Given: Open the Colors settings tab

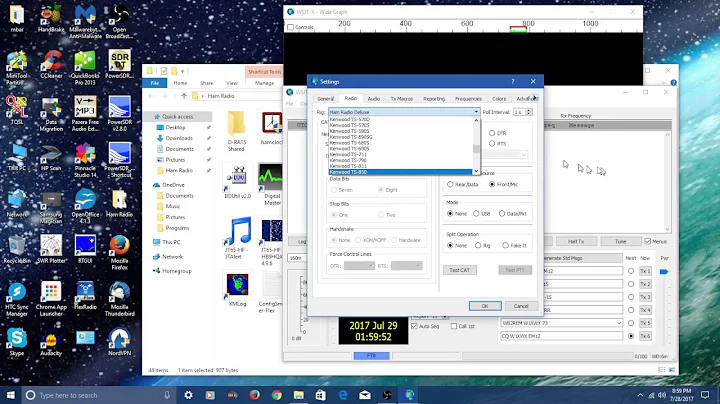Looking at the screenshot, I should pos(499,99).
